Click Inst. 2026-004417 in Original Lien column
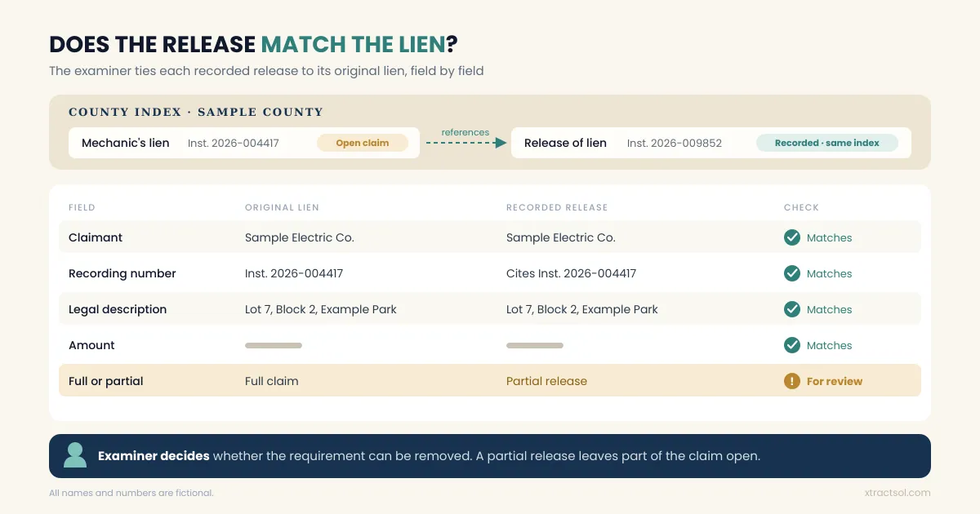 tap(294, 273)
